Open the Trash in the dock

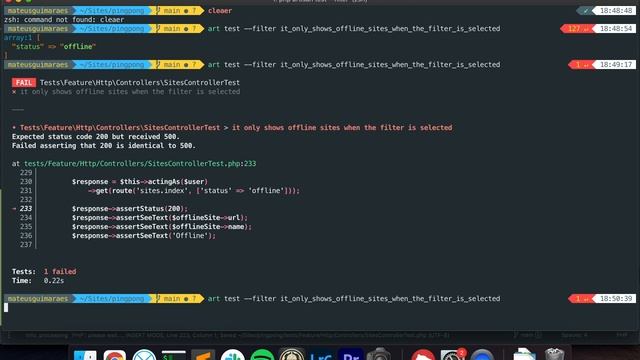pyautogui.click(x=554, y=354)
